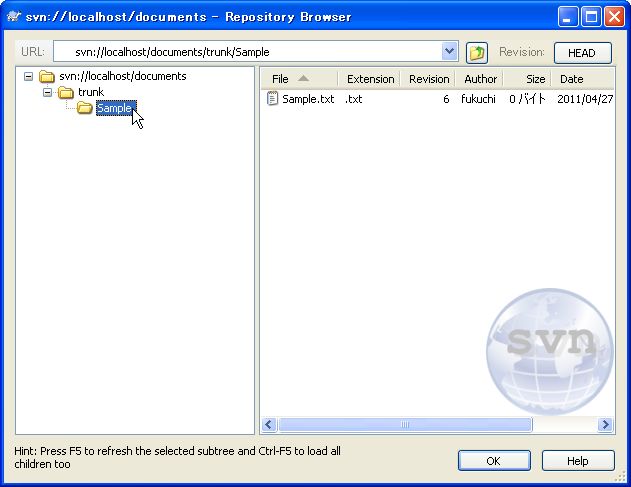Click the go-up-one-folder icon beside URL
The image size is (631, 487).
point(477,52)
